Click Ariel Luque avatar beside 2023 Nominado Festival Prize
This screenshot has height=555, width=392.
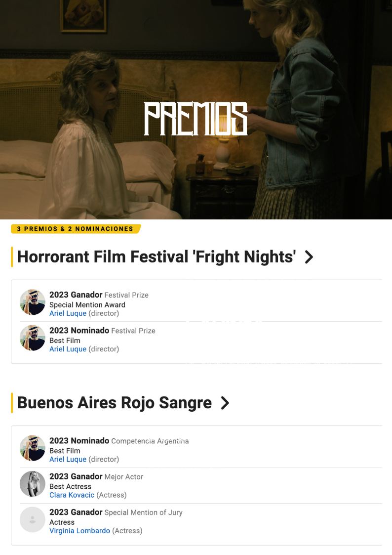(x=33, y=338)
